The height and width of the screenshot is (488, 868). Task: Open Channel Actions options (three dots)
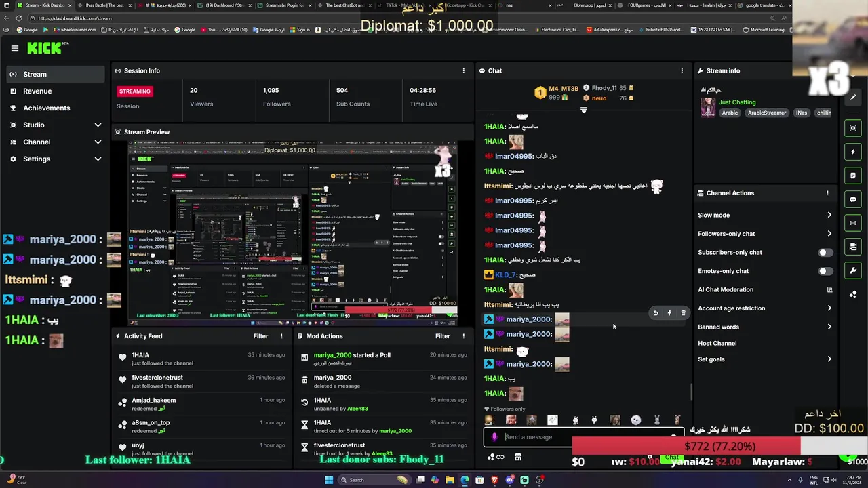point(827,193)
